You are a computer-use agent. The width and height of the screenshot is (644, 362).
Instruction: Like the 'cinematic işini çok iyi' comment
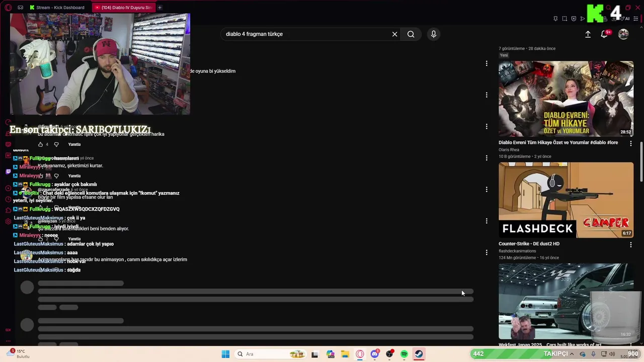click(x=41, y=144)
